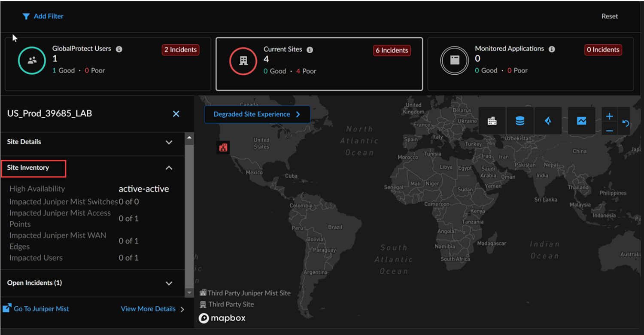Reset the applied filters

tap(610, 16)
